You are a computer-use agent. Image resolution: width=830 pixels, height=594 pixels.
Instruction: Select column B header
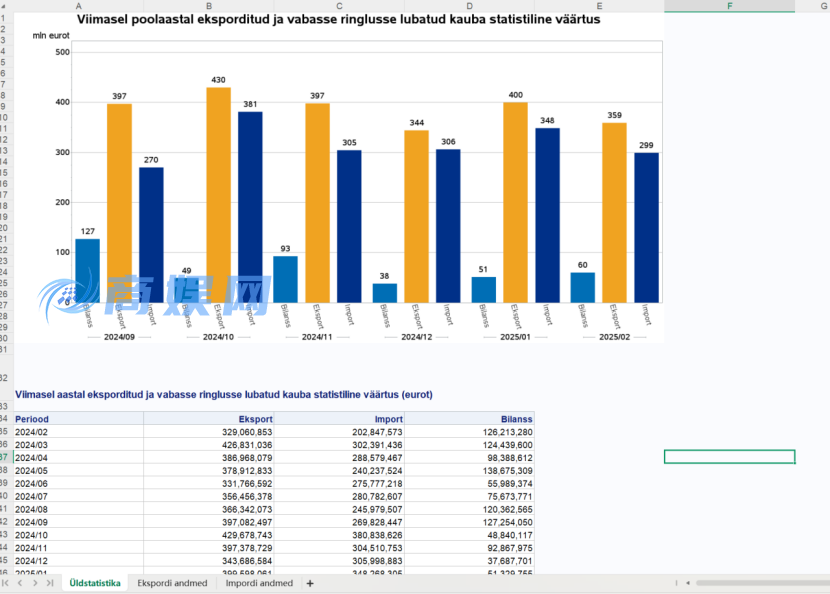coord(208,6)
